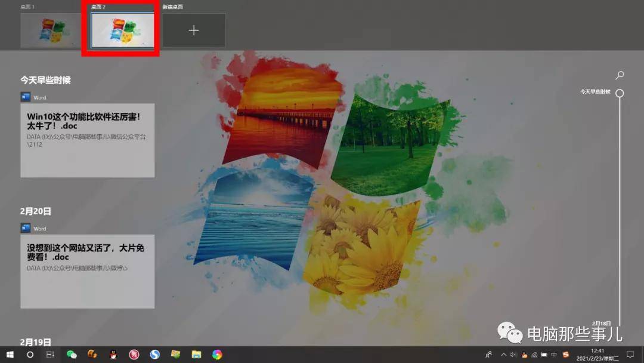
Task: Open WeChat from the taskbar
Action: tap(72, 355)
